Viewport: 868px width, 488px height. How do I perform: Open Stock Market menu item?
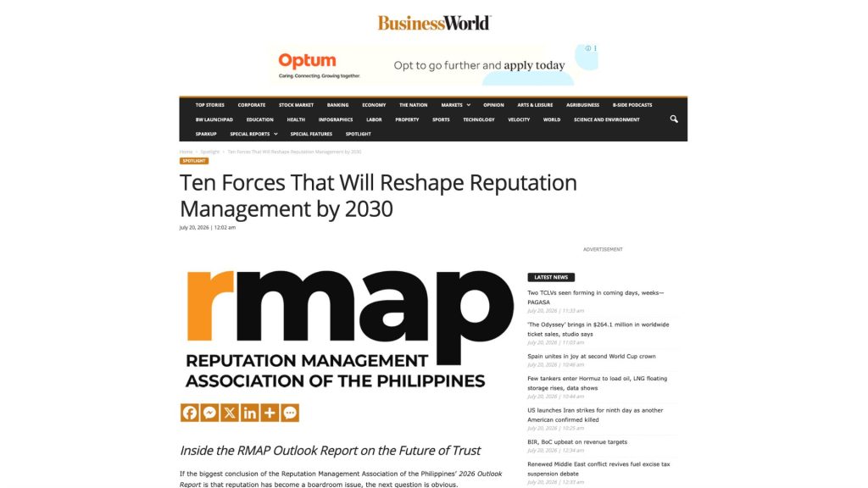[x=296, y=105]
